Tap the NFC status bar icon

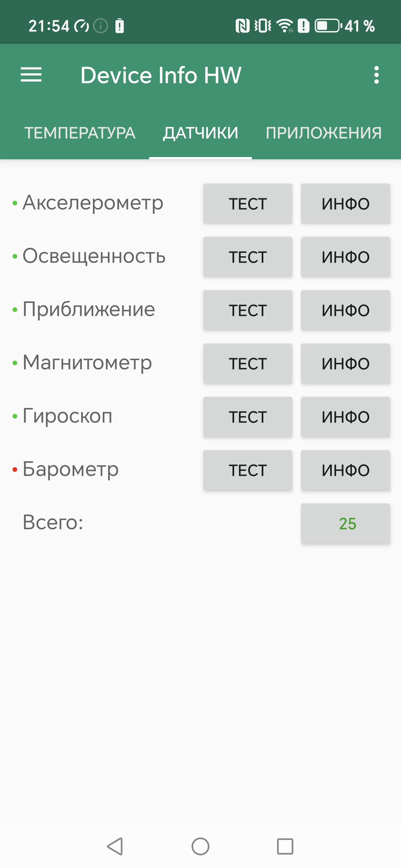pyautogui.click(x=242, y=26)
